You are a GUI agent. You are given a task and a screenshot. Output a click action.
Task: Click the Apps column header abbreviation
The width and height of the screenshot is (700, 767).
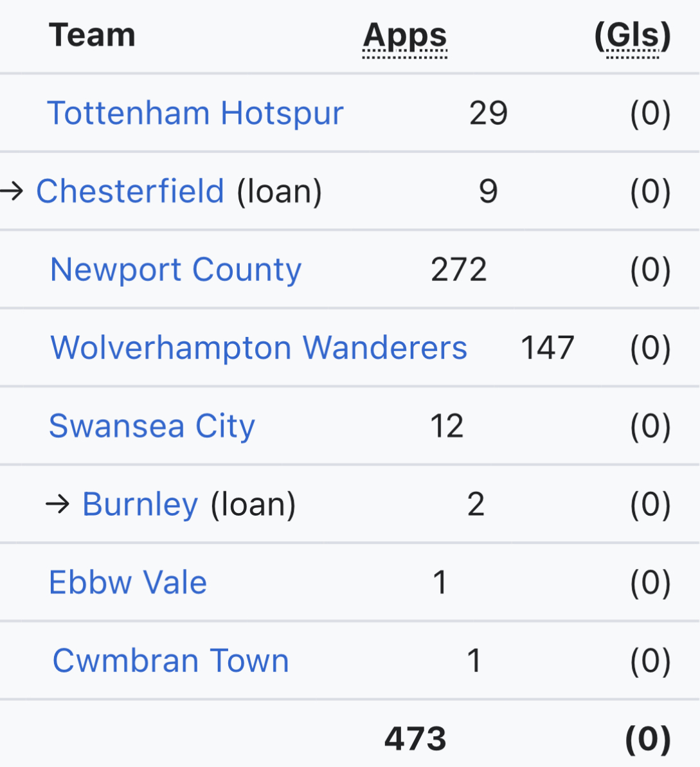click(x=405, y=36)
